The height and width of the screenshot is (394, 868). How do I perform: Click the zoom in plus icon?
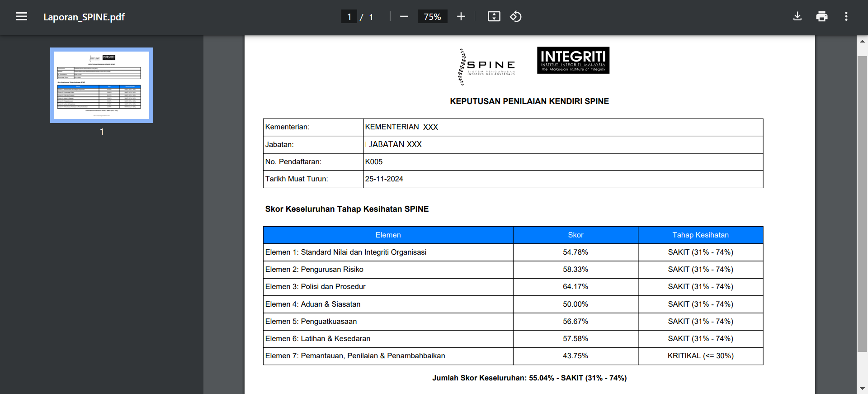461,17
